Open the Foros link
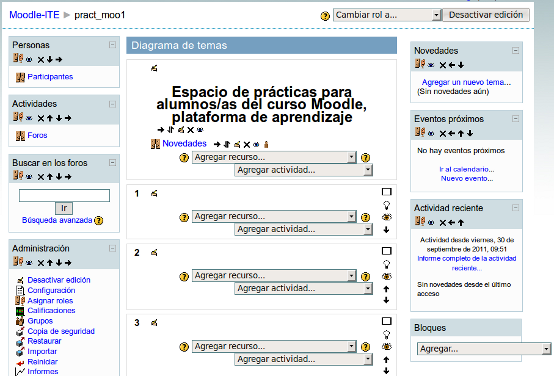The height and width of the screenshot is (376, 554). pos(37,135)
